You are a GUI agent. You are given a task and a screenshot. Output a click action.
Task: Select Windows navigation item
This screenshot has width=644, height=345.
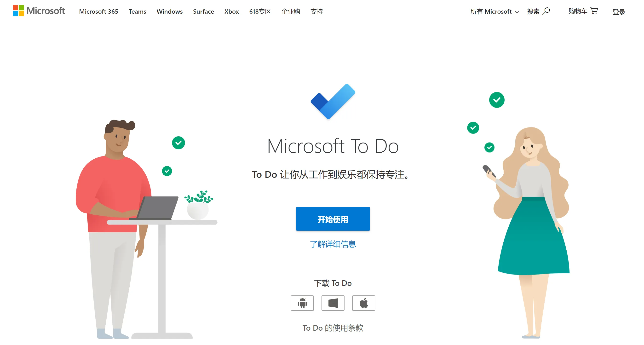click(169, 11)
